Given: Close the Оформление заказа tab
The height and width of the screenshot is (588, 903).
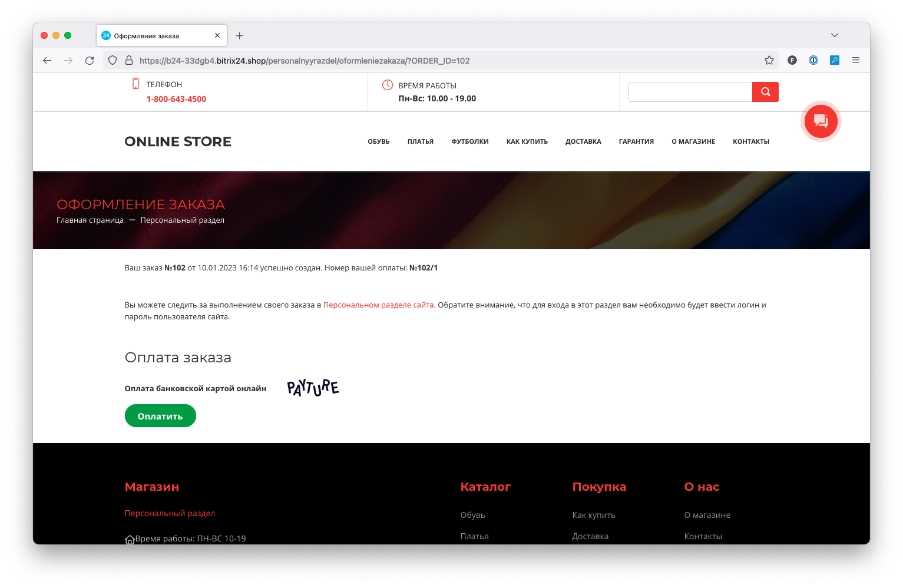Looking at the screenshot, I should (217, 35).
